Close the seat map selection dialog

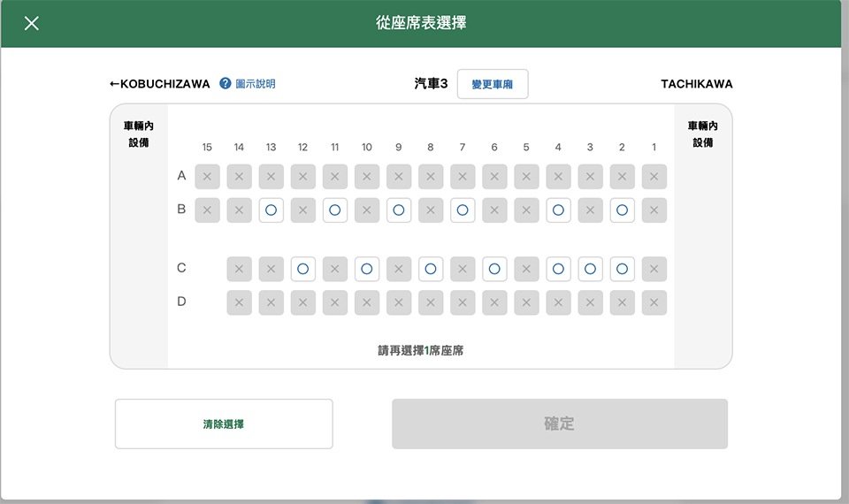(x=32, y=23)
